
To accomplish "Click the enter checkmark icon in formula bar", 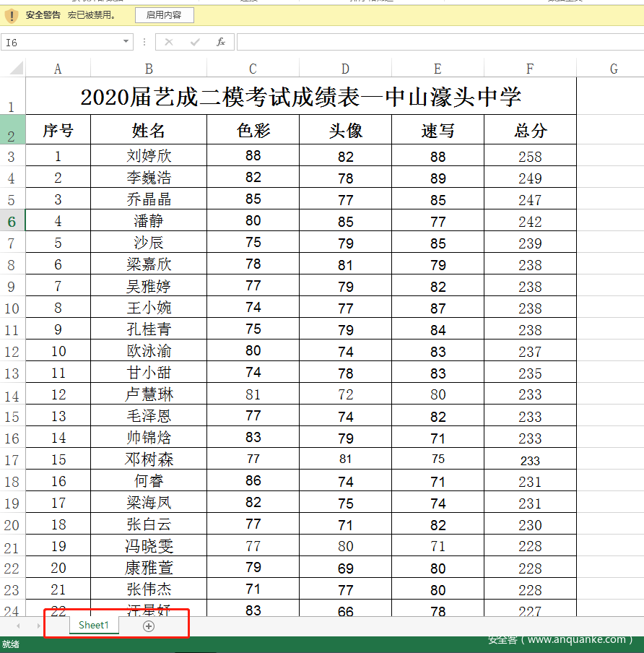I will tap(194, 43).
